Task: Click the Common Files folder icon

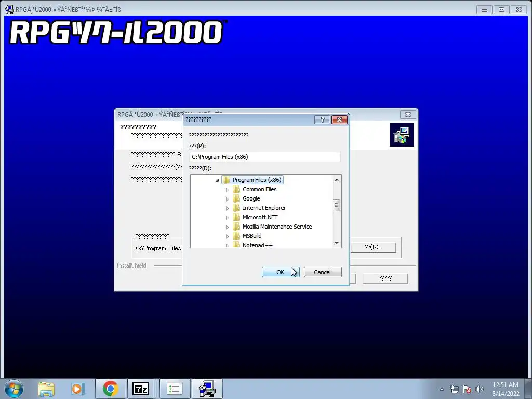Action: tap(236, 189)
